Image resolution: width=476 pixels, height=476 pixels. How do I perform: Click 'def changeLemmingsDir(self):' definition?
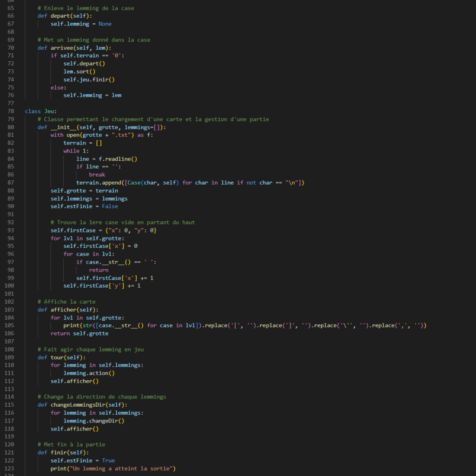coord(83,405)
